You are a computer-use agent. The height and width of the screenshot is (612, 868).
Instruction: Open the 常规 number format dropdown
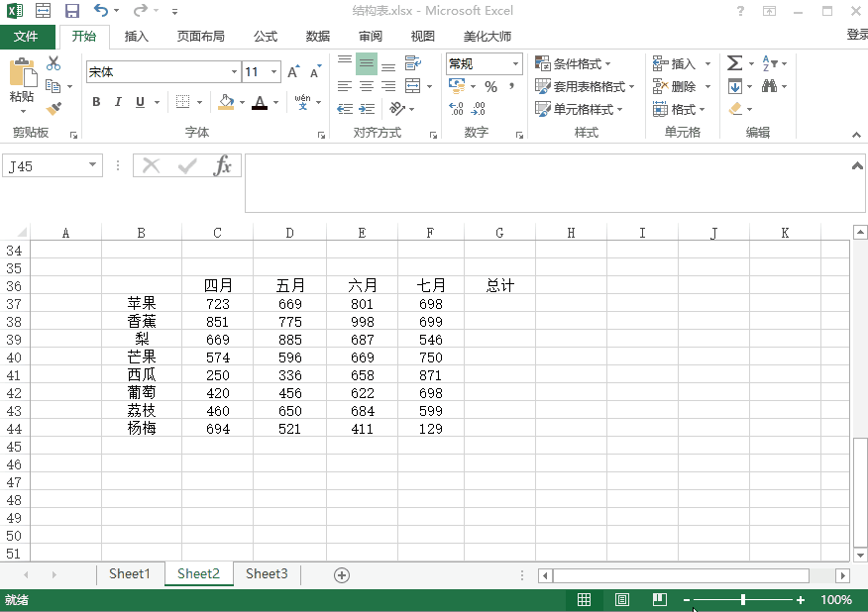coord(515,63)
